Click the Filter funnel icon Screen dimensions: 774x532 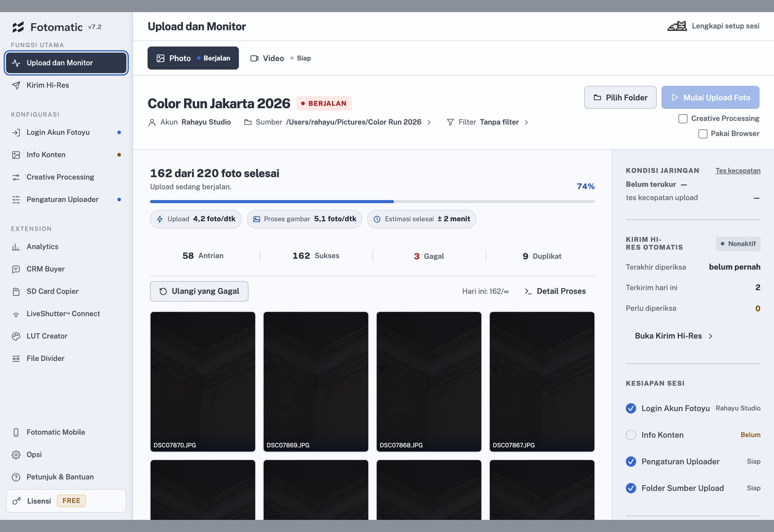pos(450,122)
